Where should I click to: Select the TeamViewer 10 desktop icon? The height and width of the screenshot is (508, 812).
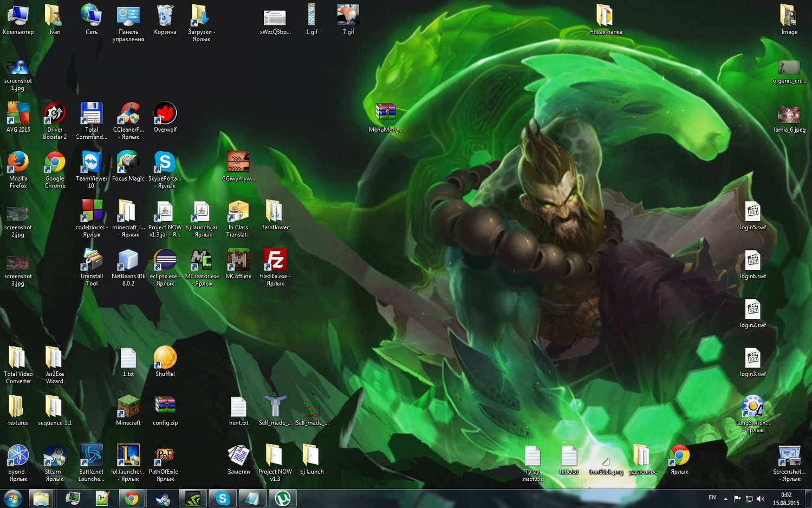pos(92,163)
